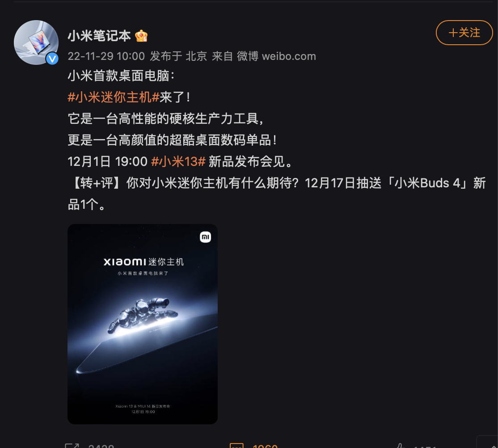Screen dimensions: 498x448
Task: Click the like count number
Action: 425,446
